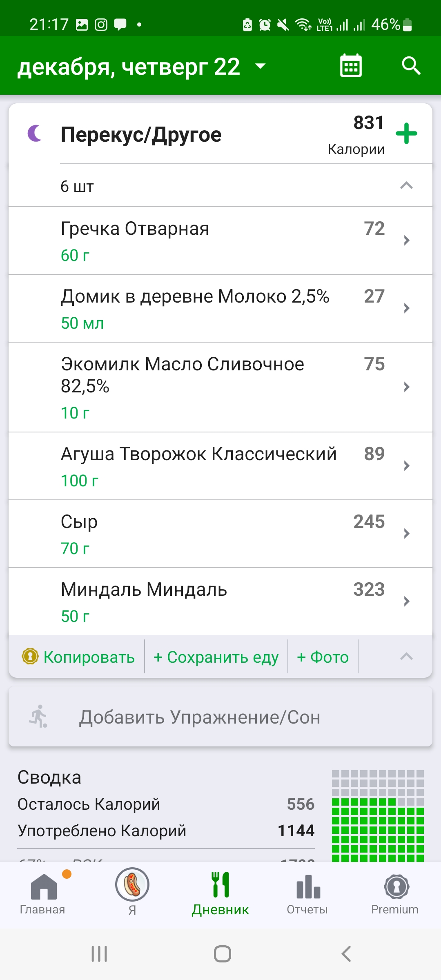Tap Добавить Упражнение/Сон row

point(220,717)
